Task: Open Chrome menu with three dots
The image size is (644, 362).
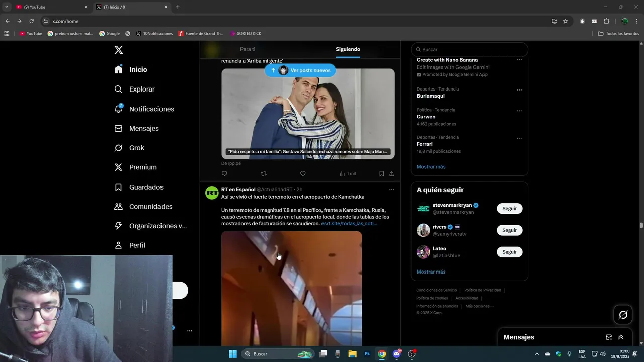Action: [637, 21]
